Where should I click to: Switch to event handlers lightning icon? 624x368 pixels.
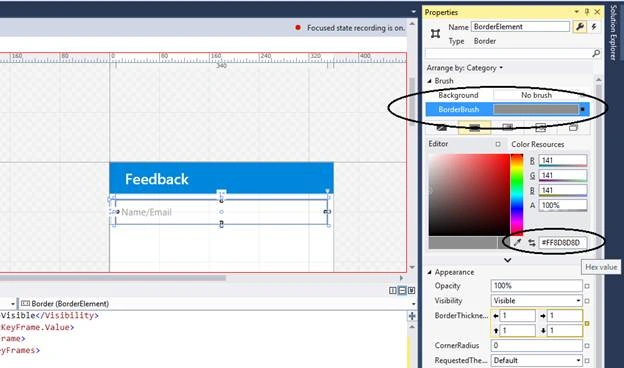pos(594,27)
